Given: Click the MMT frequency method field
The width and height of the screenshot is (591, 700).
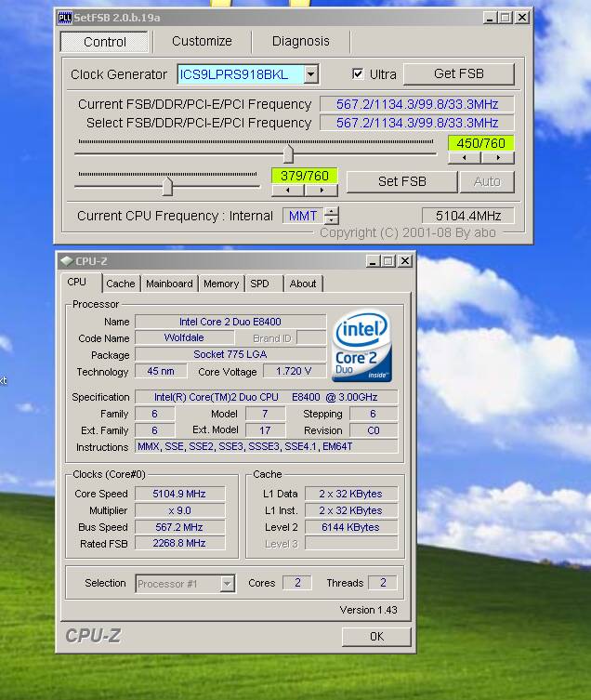Looking at the screenshot, I should pos(303,216).
